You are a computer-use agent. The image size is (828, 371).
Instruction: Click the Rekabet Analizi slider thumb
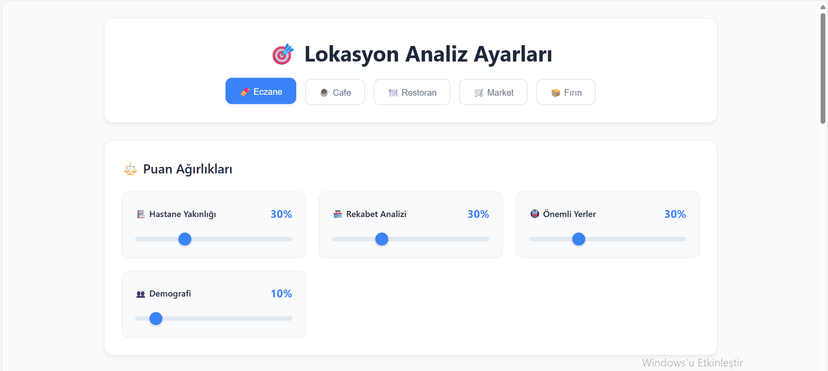382,239
